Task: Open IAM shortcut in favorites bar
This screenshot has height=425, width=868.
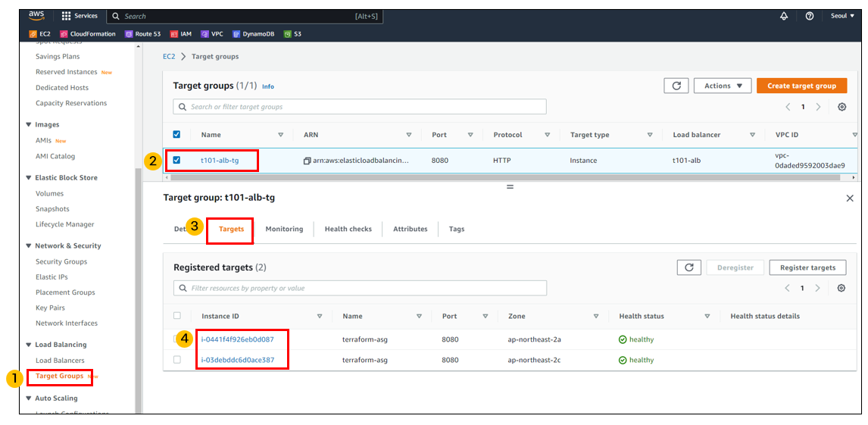Action: (181, 34)
